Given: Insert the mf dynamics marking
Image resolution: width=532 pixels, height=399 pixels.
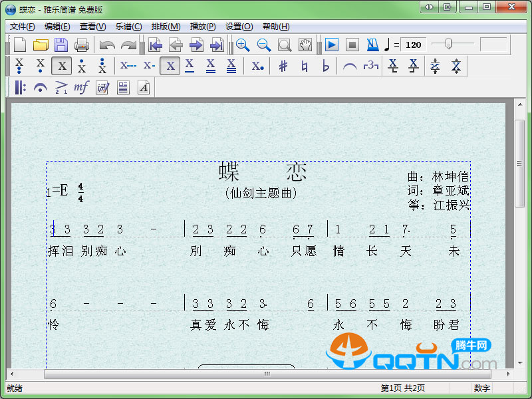Looking at the screenshot, I should coord(81,87).
